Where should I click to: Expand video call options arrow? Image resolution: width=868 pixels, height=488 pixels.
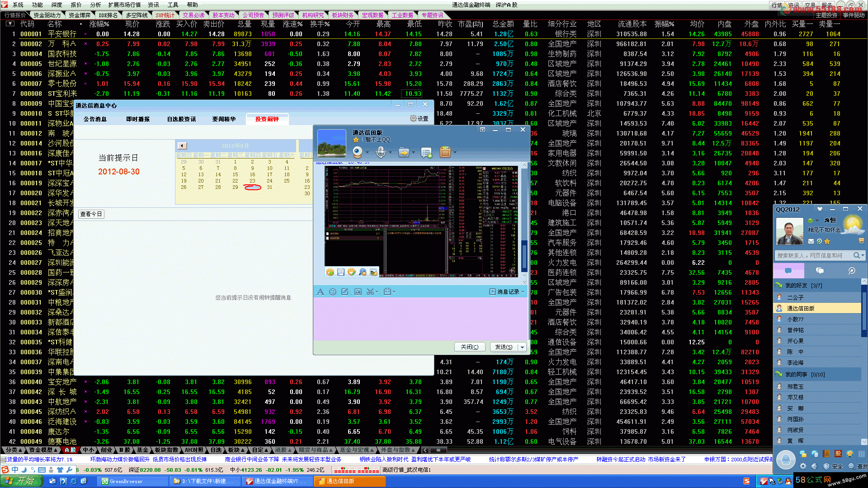point(367,152)
